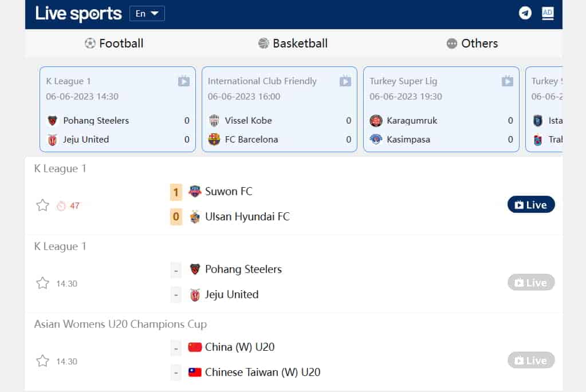
Task: Click the greyed Live button for Pohang Steelers
Action: click(530, 283)
